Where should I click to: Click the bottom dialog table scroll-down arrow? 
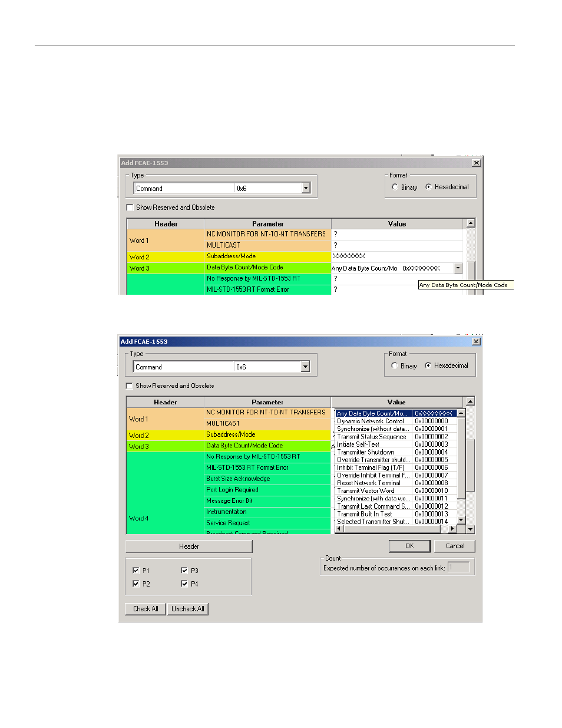pos(470,529)
